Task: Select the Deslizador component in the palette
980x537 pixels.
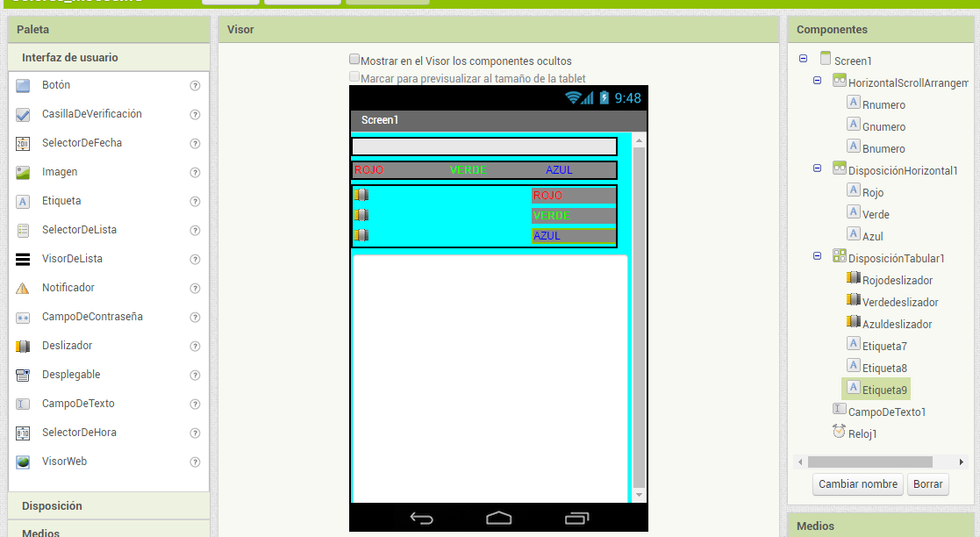Action: click(22, 345)
